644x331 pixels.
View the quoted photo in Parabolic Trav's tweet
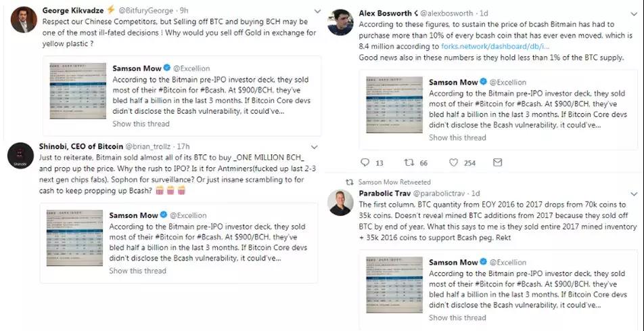click(x=394, y=285)
